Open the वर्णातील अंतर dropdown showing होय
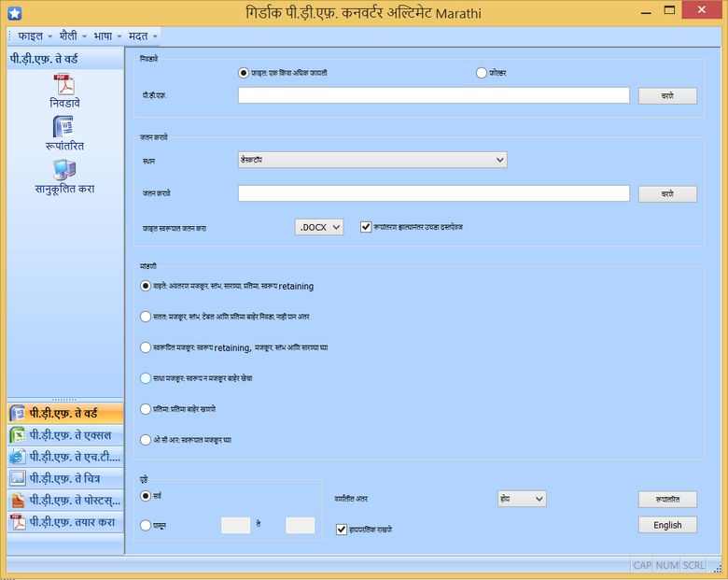 point(522,499)
